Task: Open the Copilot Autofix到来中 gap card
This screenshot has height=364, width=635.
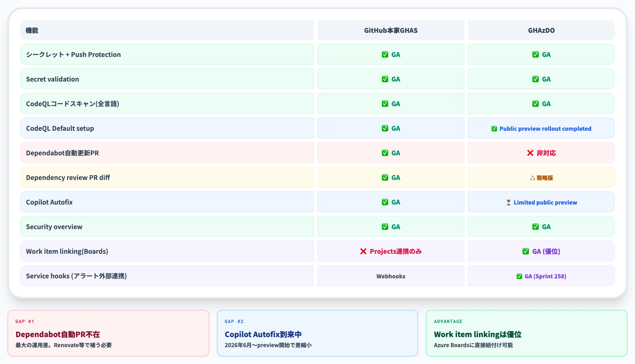Action: pos(317,333)
